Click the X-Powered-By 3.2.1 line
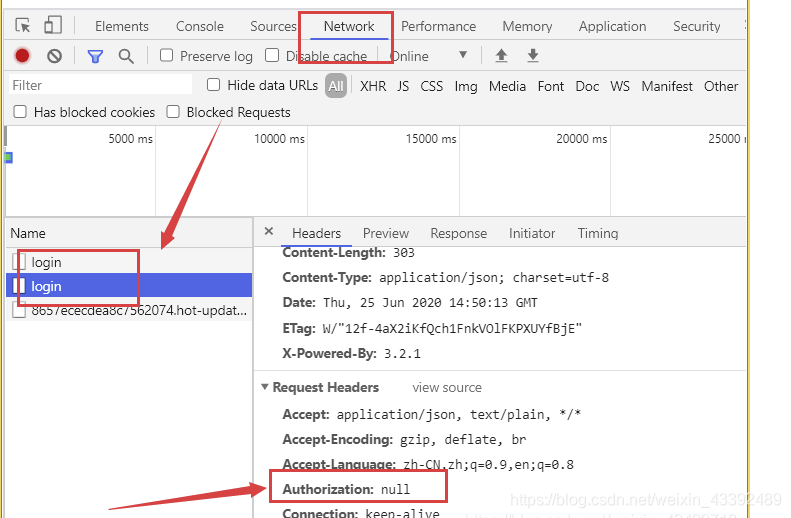Viewport: 791px width, 518px height. [351, 353]
